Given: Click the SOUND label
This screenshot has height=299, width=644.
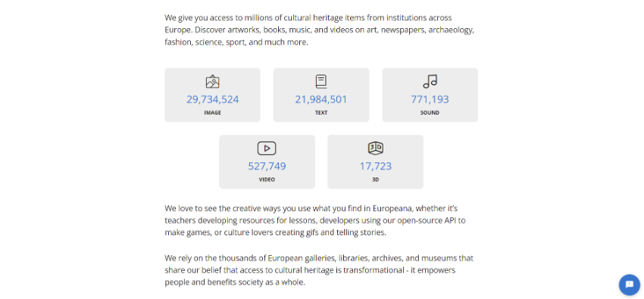Looking at the screenshot, I should pos(430,112).
